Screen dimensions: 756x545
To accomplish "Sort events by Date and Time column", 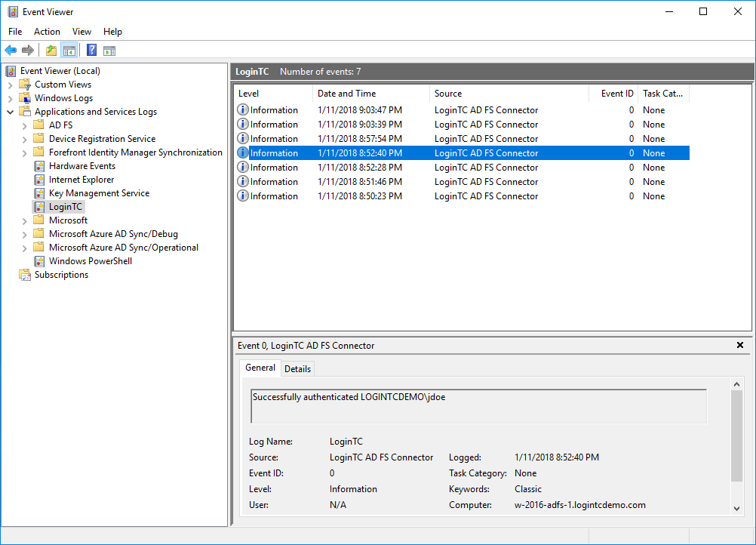I will pos(370,94).
